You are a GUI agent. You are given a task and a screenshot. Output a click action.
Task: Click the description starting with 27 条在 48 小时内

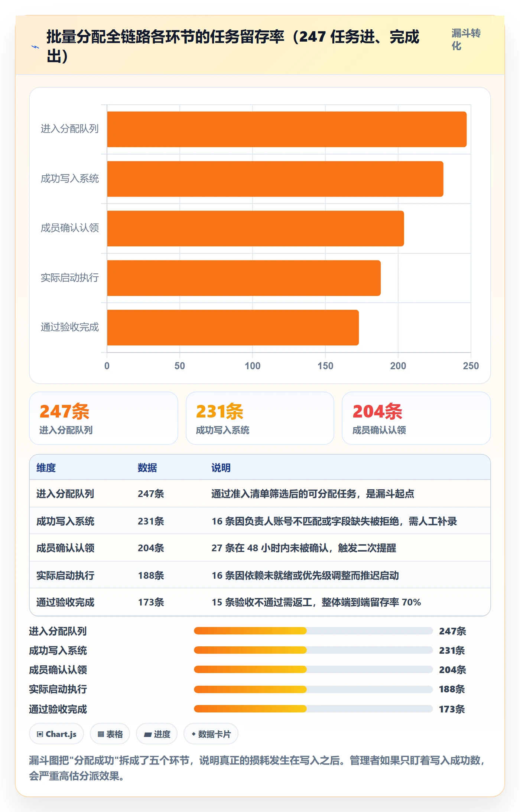click(x=304, y=548)
